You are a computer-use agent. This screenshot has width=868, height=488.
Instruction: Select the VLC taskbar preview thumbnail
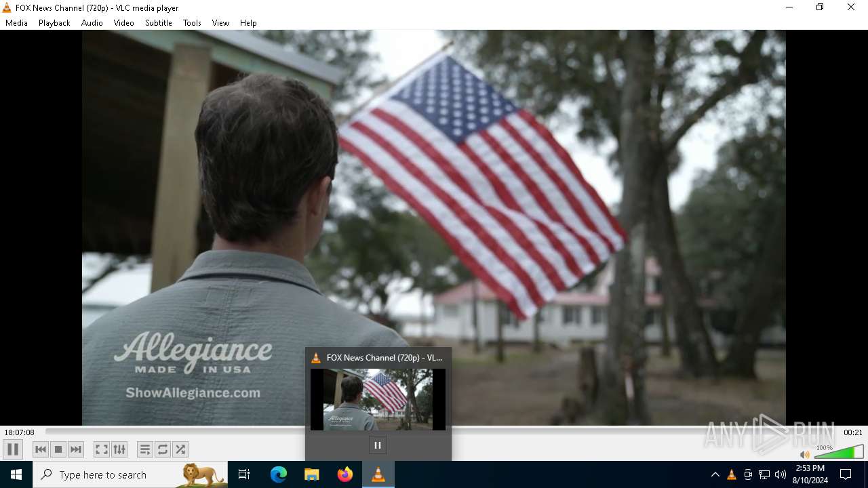pos(378,399)
